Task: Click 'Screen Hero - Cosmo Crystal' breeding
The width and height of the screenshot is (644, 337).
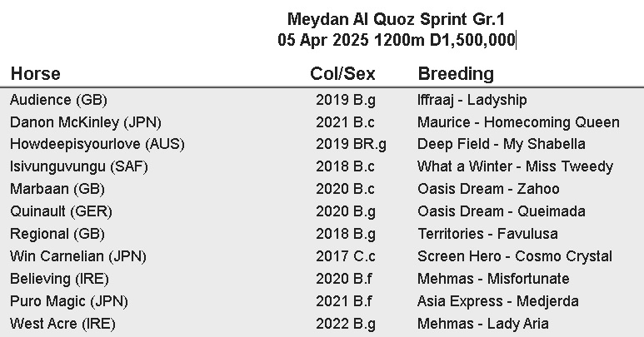Action: [515, 256]
